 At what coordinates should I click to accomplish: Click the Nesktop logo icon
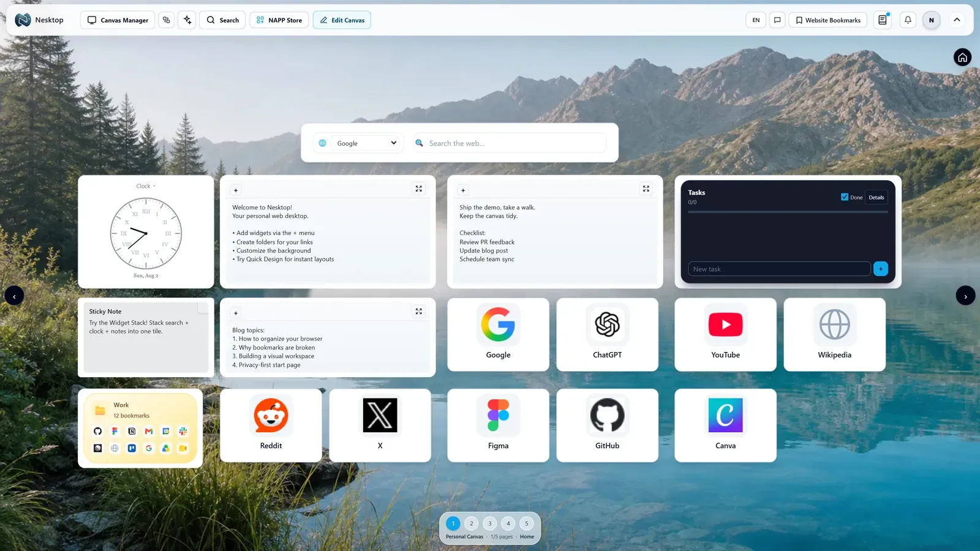[23, 20]
